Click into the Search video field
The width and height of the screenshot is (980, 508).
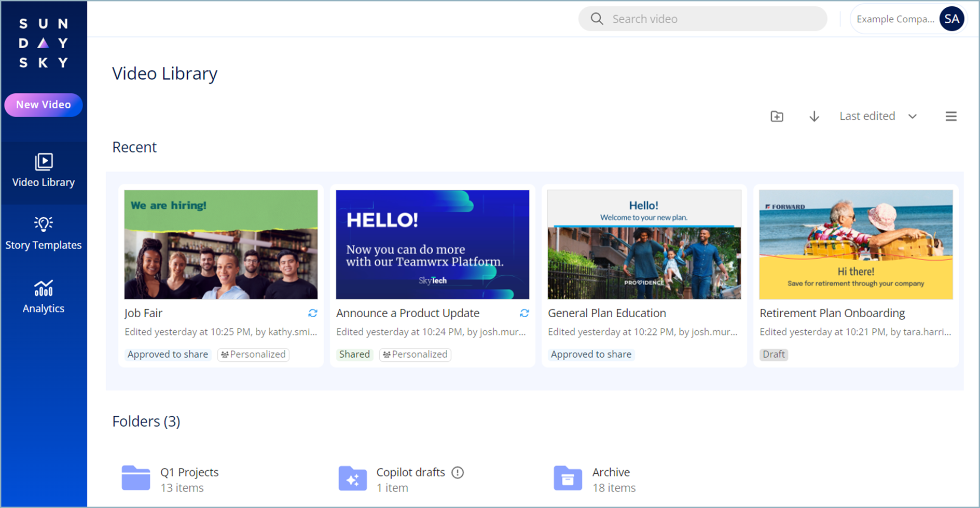point(702,19)
